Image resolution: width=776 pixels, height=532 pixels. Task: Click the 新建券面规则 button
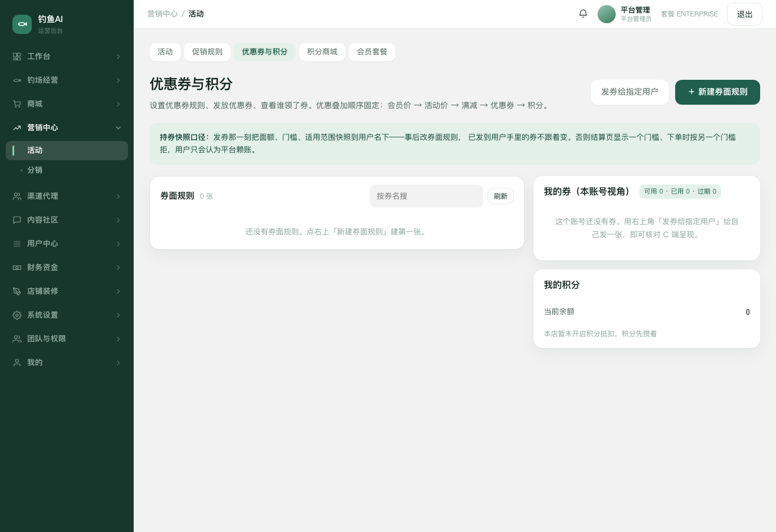point(718,92)
